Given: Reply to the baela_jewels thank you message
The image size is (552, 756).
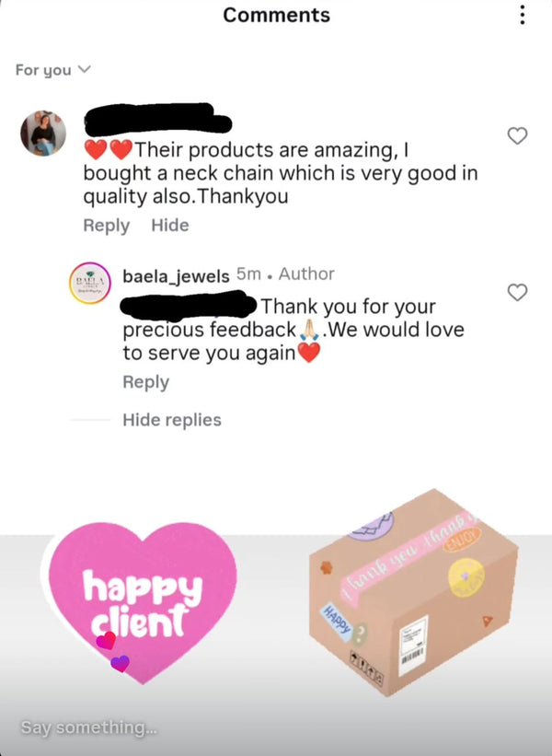Looking at the screenshot, I should click(x=146, y=382).
